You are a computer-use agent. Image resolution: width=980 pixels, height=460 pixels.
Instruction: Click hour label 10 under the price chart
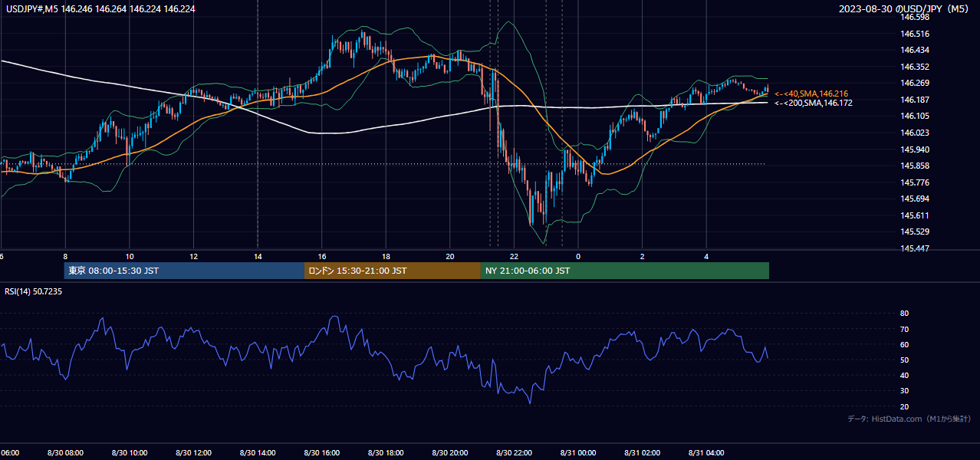[x=130, y=257]
